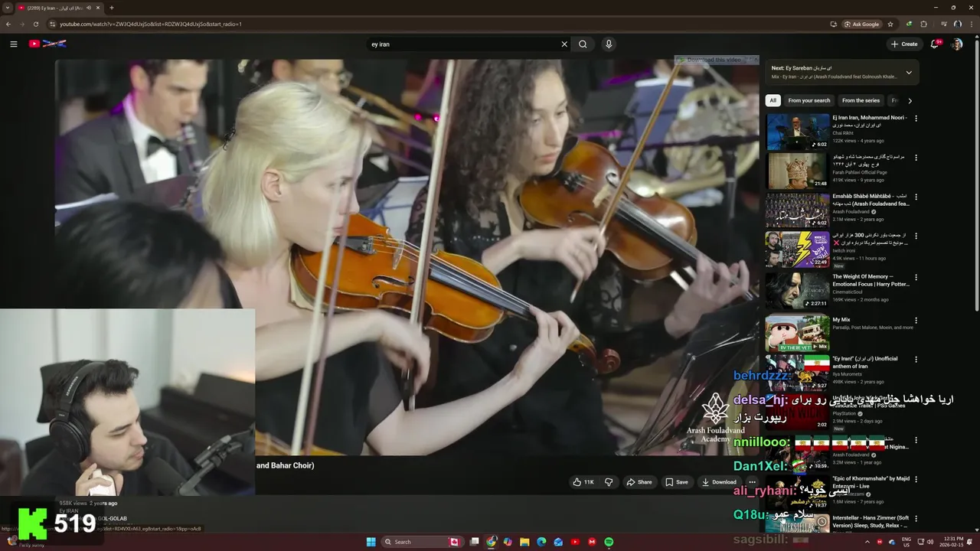This screenshot has width=980, height=551.
Task: Open File Explorer from the taskbar
Action: (524, 542)
